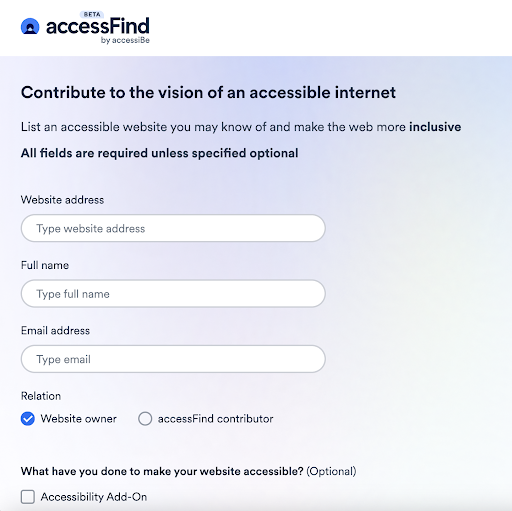512x511 pixels.
Task: Click the 'Website address' field label
Action: pyautogui.click(x=62, y=200)
